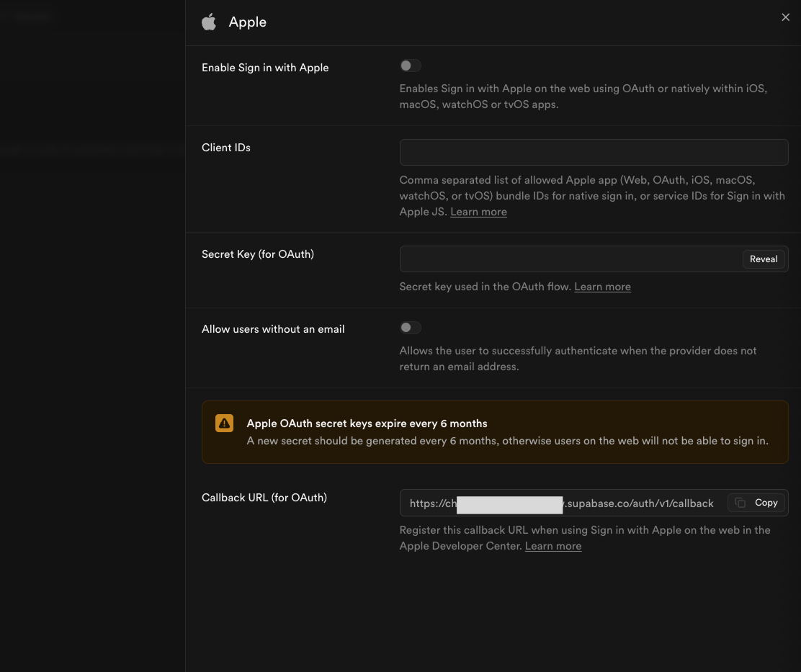Screen dimensions: 801x672
Task: Click 'Callback URL (for OAuth)' label
Action: pyautogui.click(x=264, y=498)
